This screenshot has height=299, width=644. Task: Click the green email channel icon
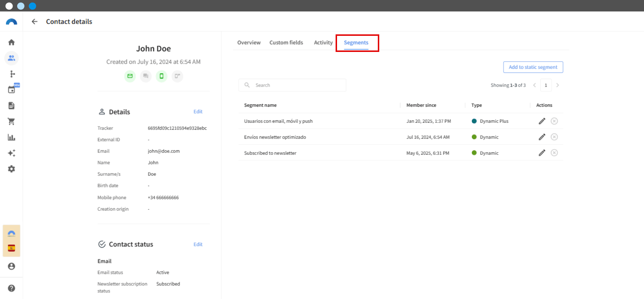coord(130,76)
